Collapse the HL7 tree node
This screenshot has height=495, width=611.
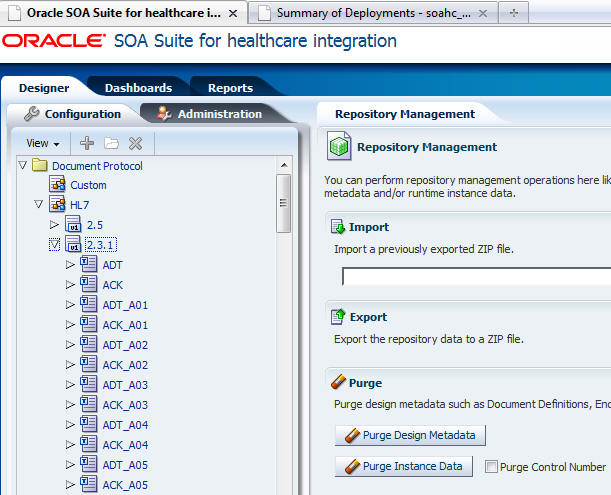click(38, 204)
